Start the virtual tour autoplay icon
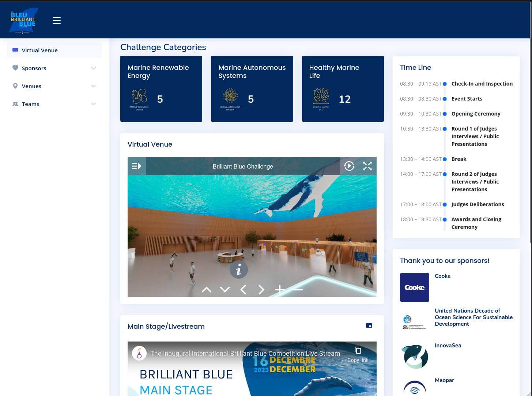Image resolution: width=532 pixels, height=396 pixels. 349,166
